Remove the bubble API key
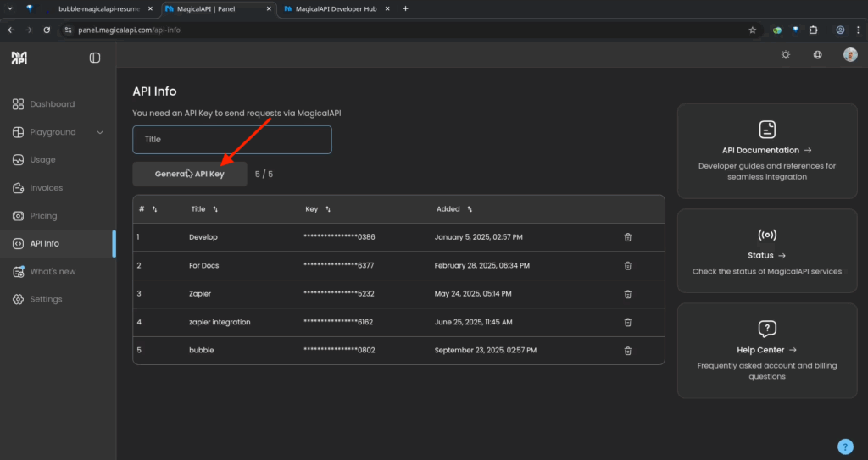This screenshot has height=460, width=868. coord(628,351)
